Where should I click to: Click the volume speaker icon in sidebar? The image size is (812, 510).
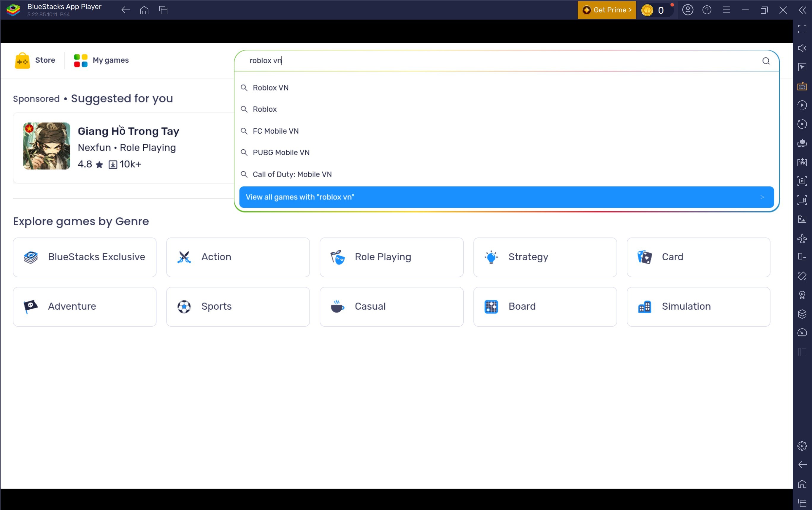tap(802, 48)
